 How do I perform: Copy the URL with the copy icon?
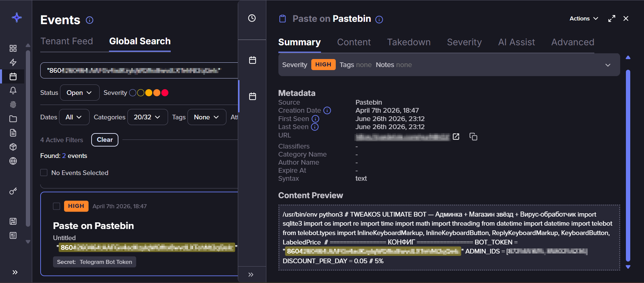pos(473,136)
